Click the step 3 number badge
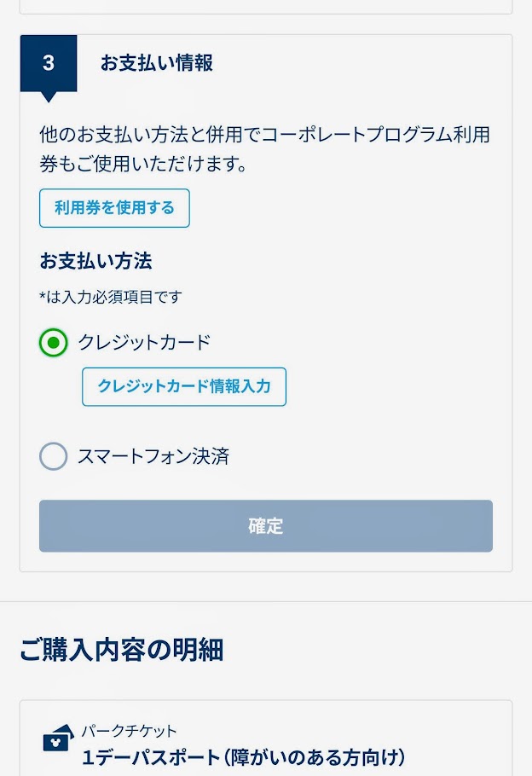This screenshot has width=532, height=776. pos(49,63)
